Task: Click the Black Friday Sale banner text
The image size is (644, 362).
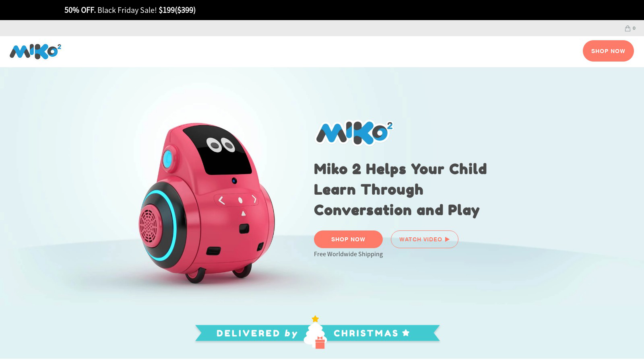Action: (127, 10)
